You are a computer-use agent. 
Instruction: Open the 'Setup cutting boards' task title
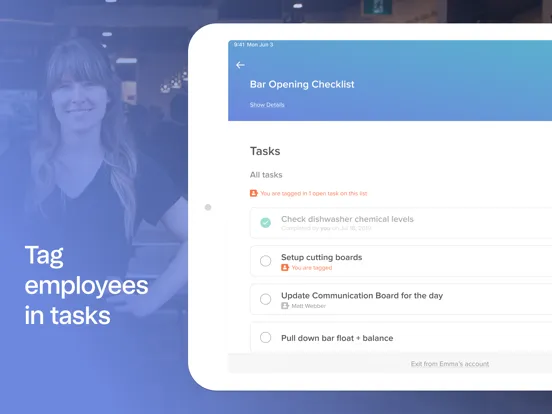tap(321, 257)
